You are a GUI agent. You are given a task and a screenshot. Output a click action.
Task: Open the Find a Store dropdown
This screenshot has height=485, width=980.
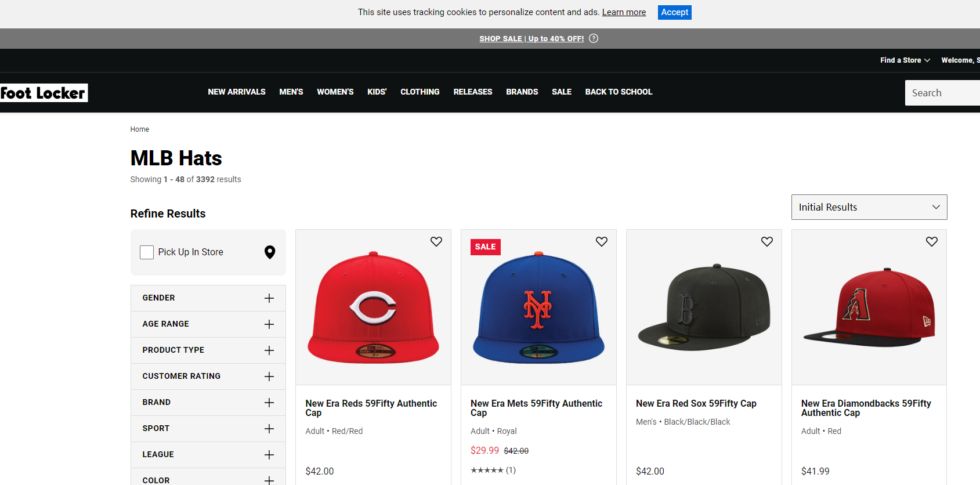[x=904, y=60]
